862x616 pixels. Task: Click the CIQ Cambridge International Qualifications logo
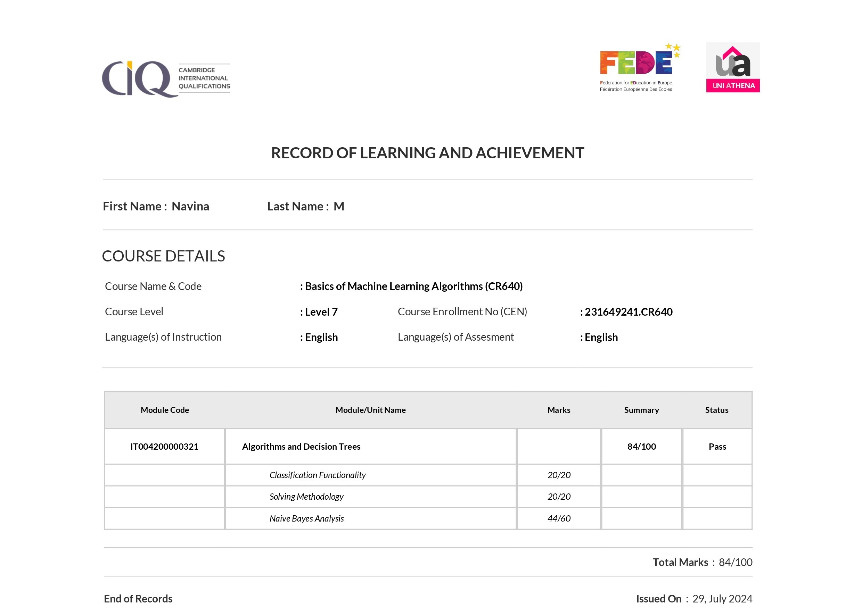[x=166, y=79]
